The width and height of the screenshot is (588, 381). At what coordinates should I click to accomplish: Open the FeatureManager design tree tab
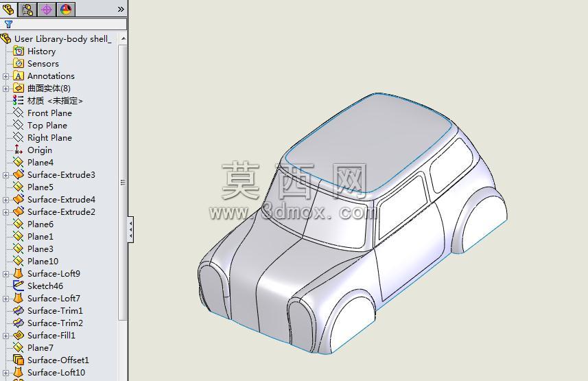click(x=8, y=9)
